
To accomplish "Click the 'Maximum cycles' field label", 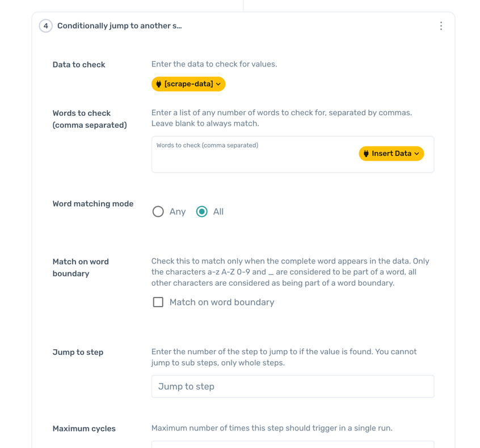I will [x=84, y=429].
